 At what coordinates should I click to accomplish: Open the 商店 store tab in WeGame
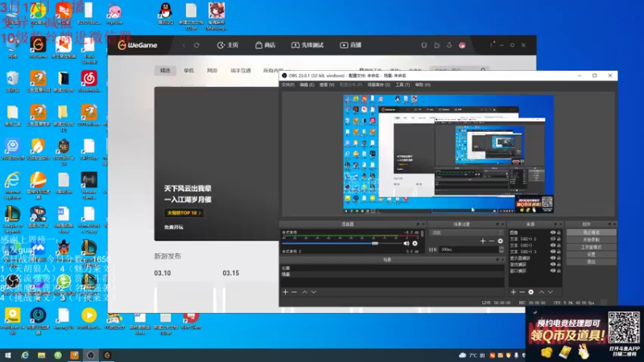pos(266,45)
